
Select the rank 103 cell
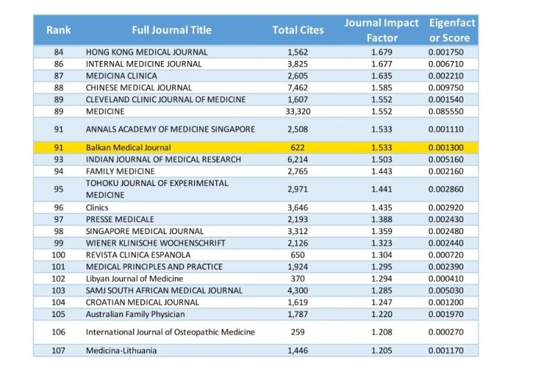coord(58,291)
